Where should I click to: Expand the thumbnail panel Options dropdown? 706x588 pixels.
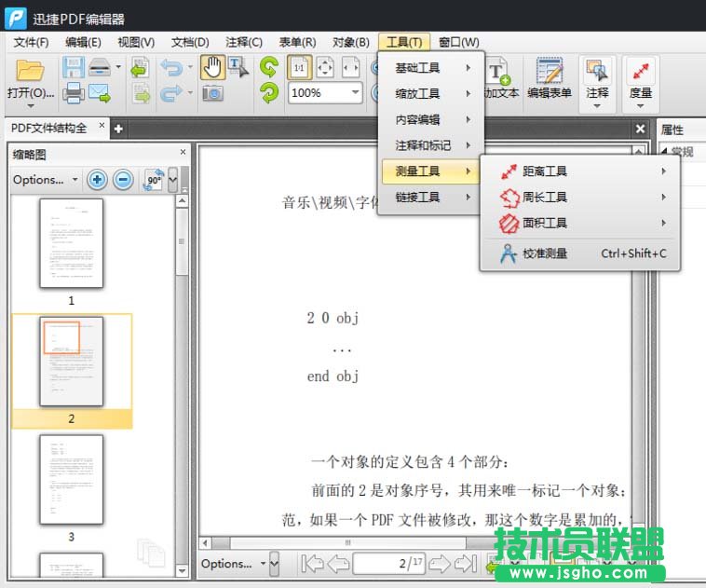point(44,180)
